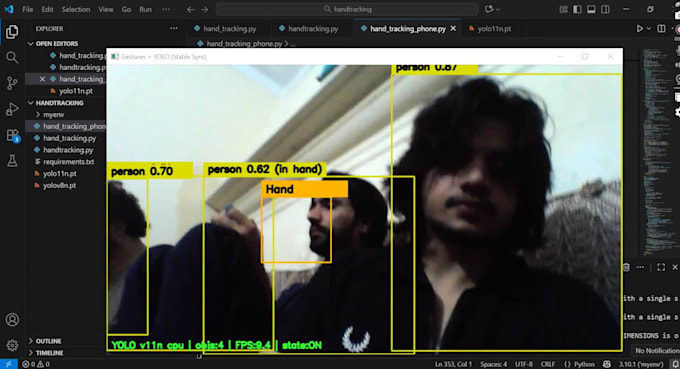Open the Source Control view
The height and width of the screenshot is (369, 680).
tap(12, 83)
